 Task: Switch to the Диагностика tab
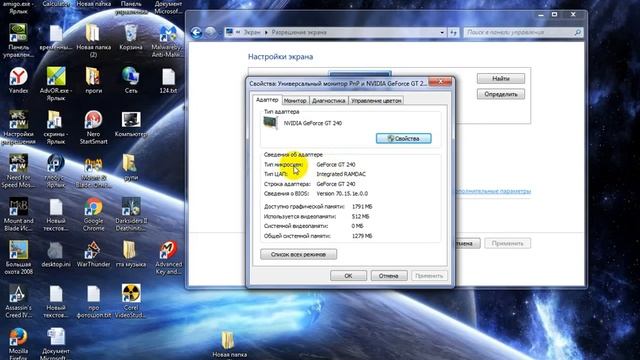pyautogui.click(x=329, y=100)
